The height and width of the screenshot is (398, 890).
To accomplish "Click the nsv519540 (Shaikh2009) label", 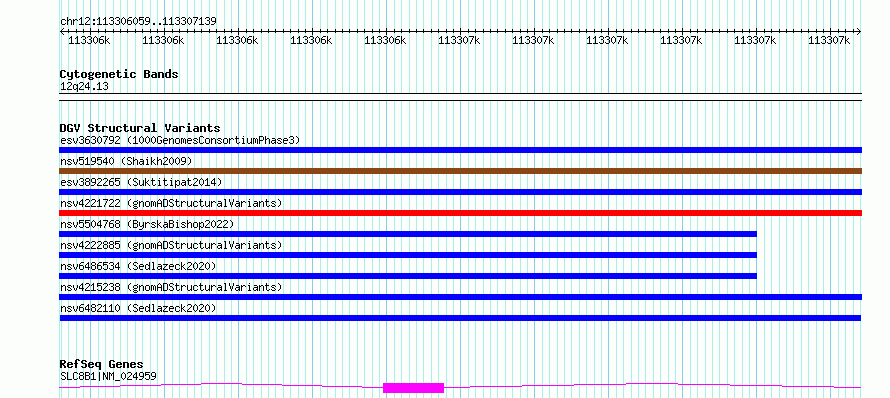I will [126, 161].
